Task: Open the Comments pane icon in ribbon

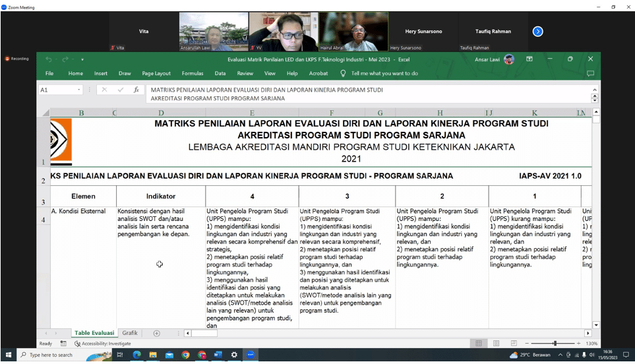Action: pyautogui.click(x=590, y=73)
